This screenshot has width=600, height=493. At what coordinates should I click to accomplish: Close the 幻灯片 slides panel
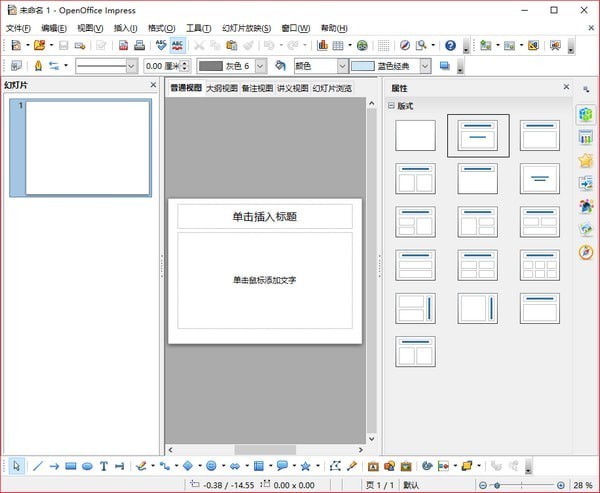153,85
